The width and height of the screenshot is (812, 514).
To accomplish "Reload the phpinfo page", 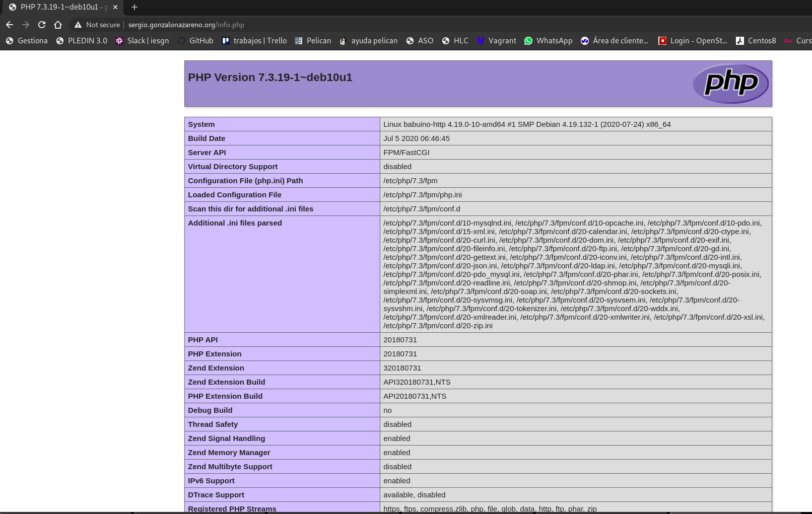I will coord(42,24).
